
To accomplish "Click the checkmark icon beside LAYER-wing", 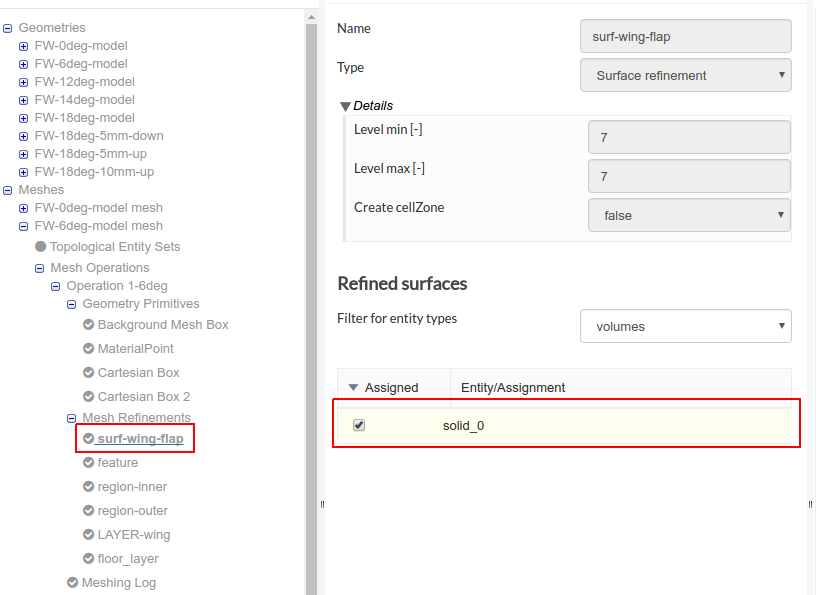I will [x=89, y=535].
